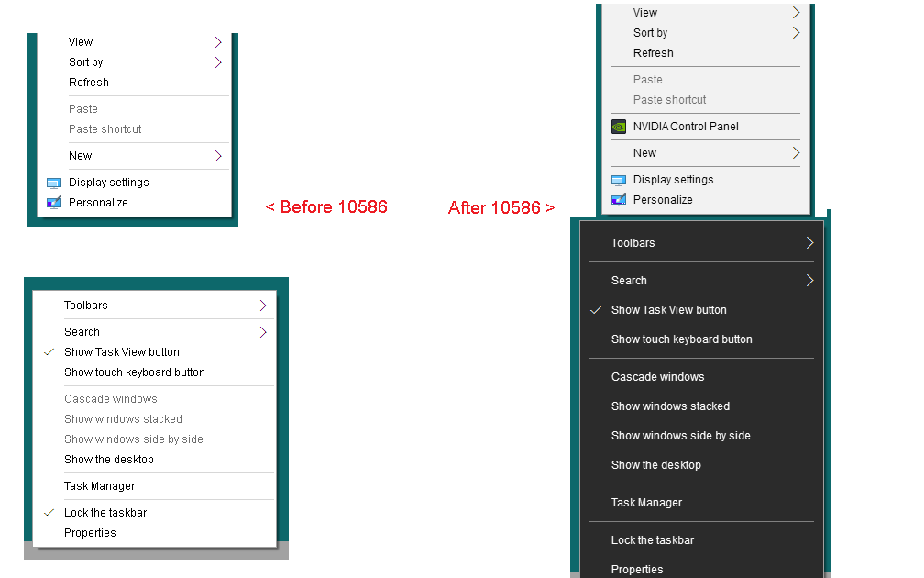Click Lock the taskbar label in dark menu
This screenshot has width=924, height=578.
point(653,540)
